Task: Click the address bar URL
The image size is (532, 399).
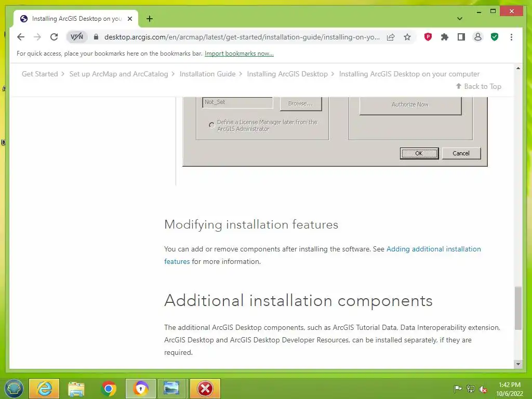Action: pyautogui.click(x=242, y=37)
